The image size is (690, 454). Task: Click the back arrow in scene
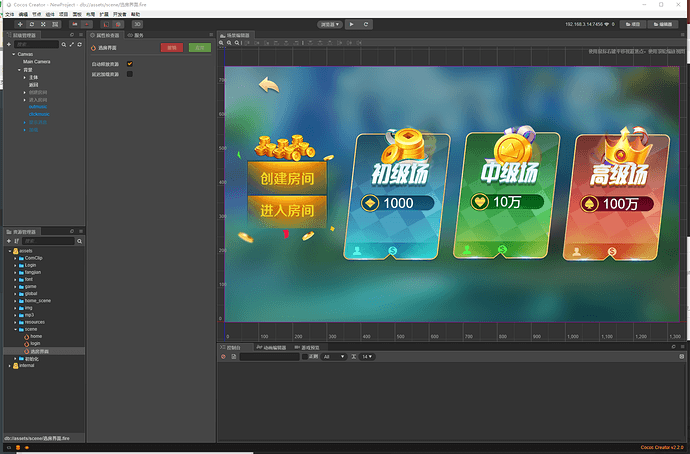click(269, 84)
